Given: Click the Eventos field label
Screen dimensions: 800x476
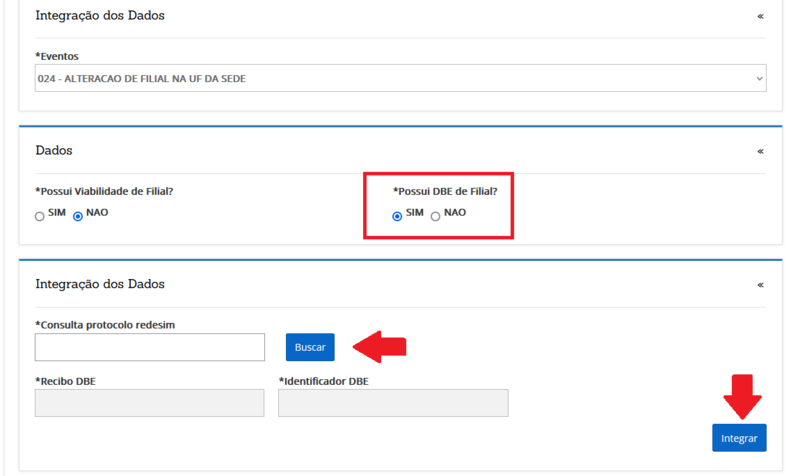Looking at the screenshot, I should click(x=57, y=56).
